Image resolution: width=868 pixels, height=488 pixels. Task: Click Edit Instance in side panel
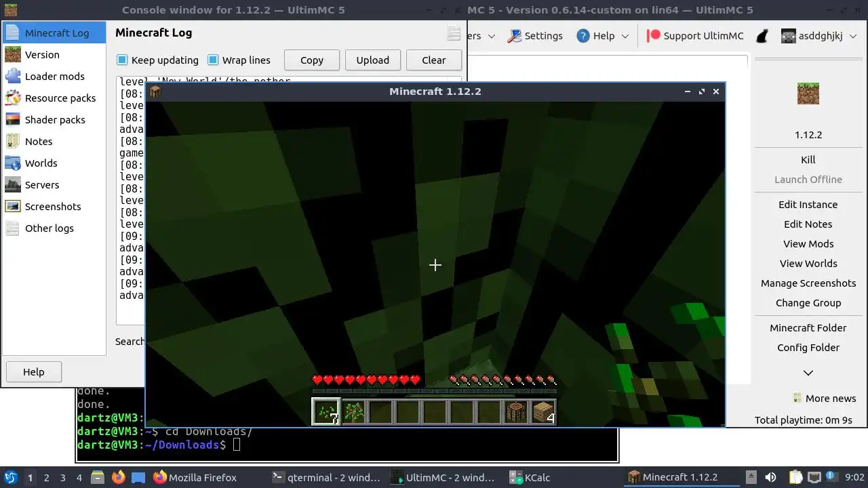coord(808,205)
